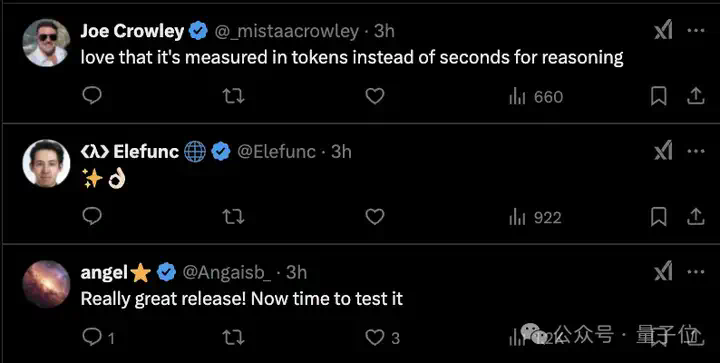
Task: Open more options for Joe Crowley's tweet
Action: pyautogui.click(x=696, y=31)
